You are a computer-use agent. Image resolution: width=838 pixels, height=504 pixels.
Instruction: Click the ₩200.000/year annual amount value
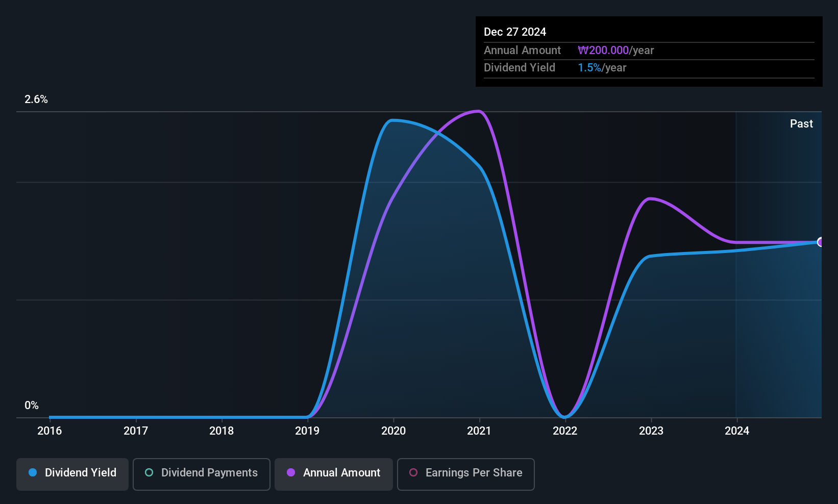pyautogui.click(x=616, y=51)
